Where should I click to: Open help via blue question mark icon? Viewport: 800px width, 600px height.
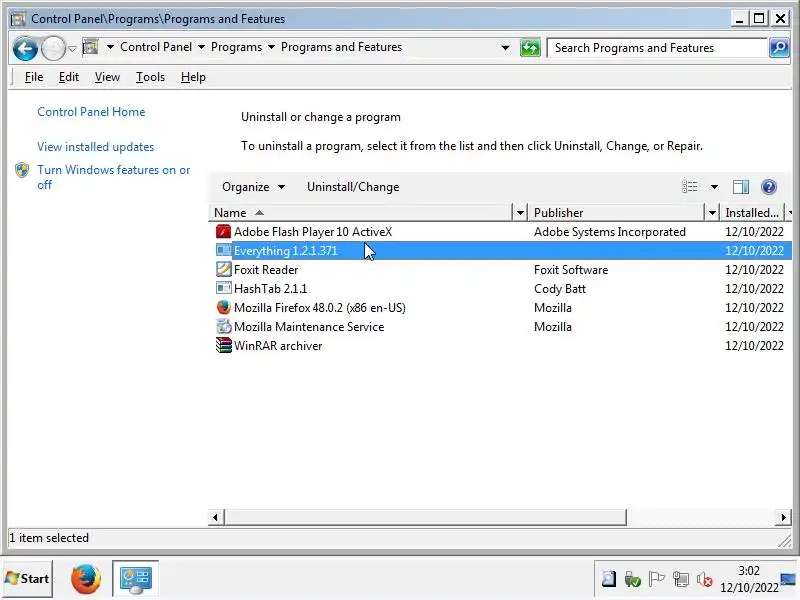(x=768, y=187)
